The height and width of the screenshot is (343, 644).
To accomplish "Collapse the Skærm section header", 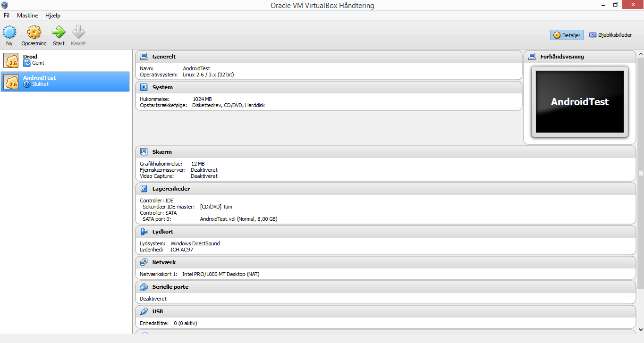I will point(386,152).
